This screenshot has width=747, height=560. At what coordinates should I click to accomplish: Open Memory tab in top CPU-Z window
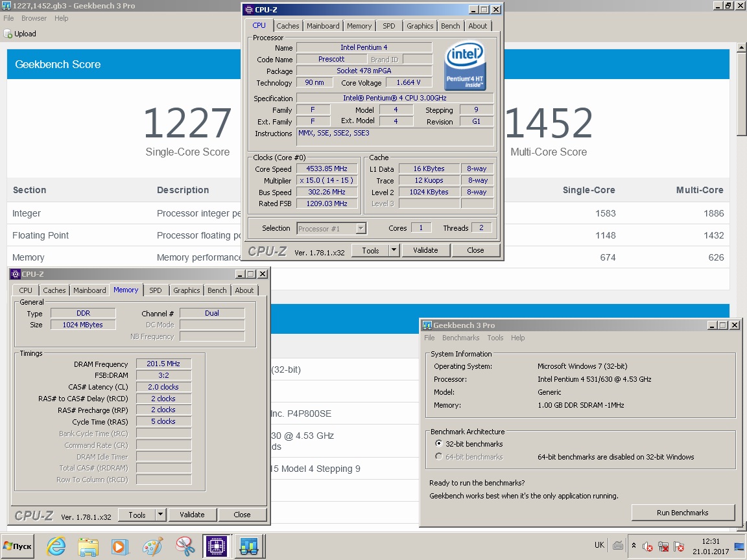[359, 26]
